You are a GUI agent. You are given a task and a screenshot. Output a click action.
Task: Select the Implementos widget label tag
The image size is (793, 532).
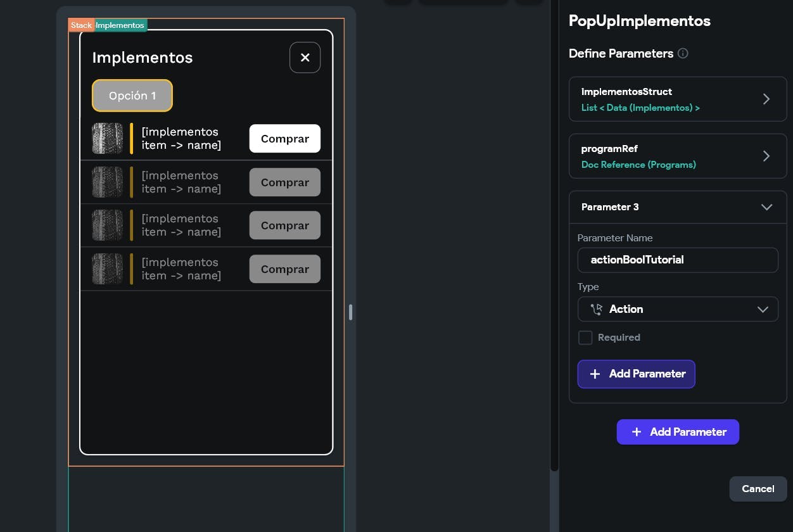pyautogui.click(x=120, y=25)
